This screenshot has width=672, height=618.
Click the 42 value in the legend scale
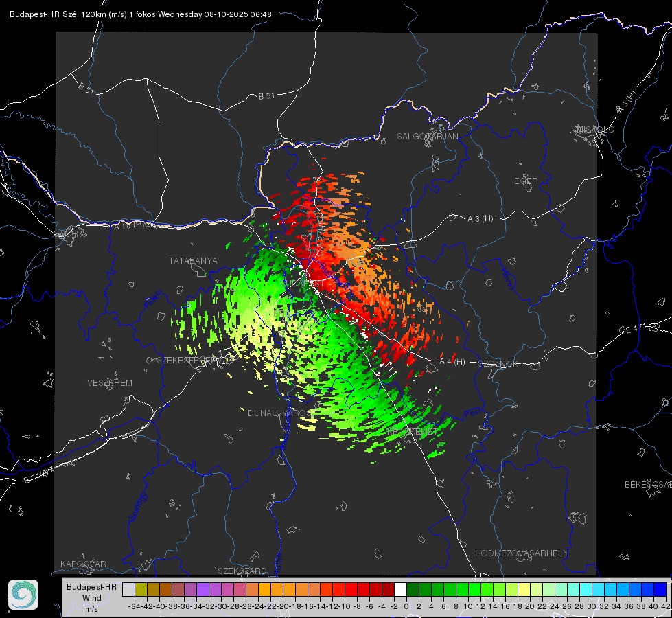coord(666,606)
